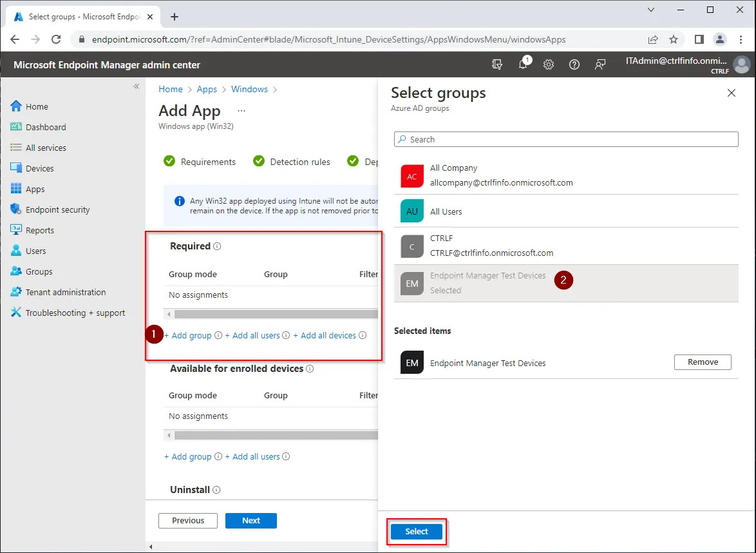Confirm with the Select button
The width and height of the screenshot is (756, 553).
point(417,531)
